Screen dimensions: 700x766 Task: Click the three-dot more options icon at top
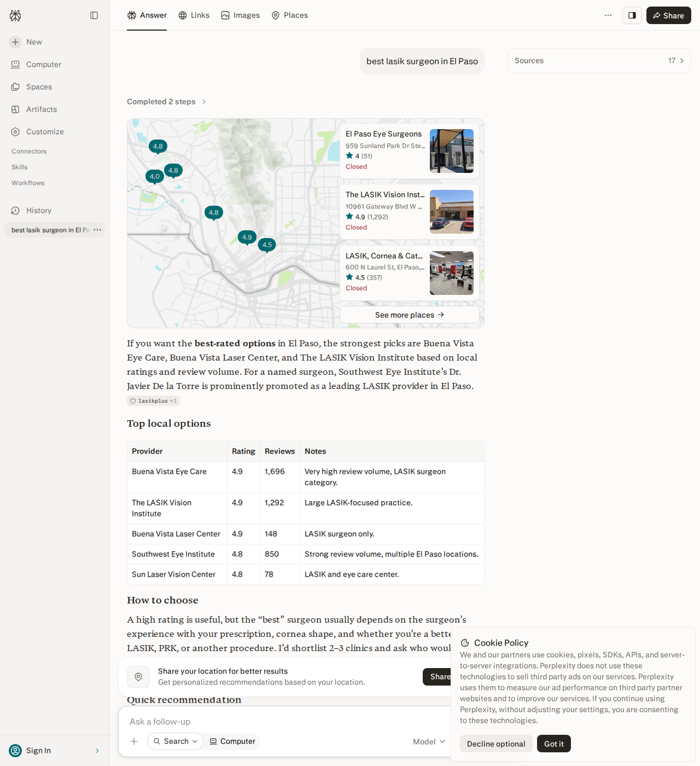[x=608, y=15]
